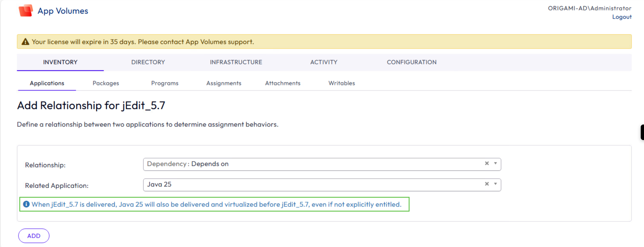Open the CONFIGURATION tab
Viewport: 644px width, 247px height.
click(x=412, y=62)
